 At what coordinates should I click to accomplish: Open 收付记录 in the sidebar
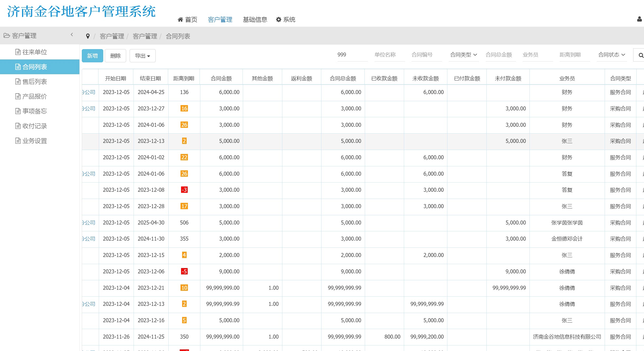point(40,126)
